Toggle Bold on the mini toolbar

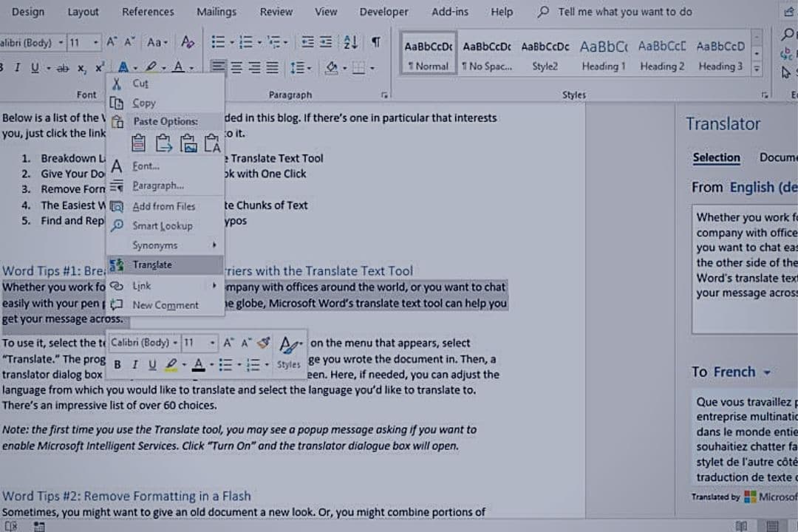117,364
